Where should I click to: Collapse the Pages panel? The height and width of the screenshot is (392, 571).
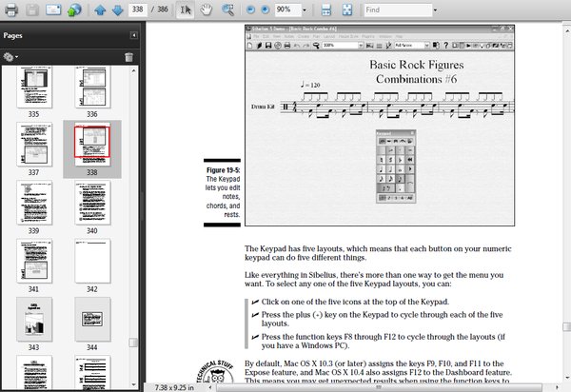[133, 35]
